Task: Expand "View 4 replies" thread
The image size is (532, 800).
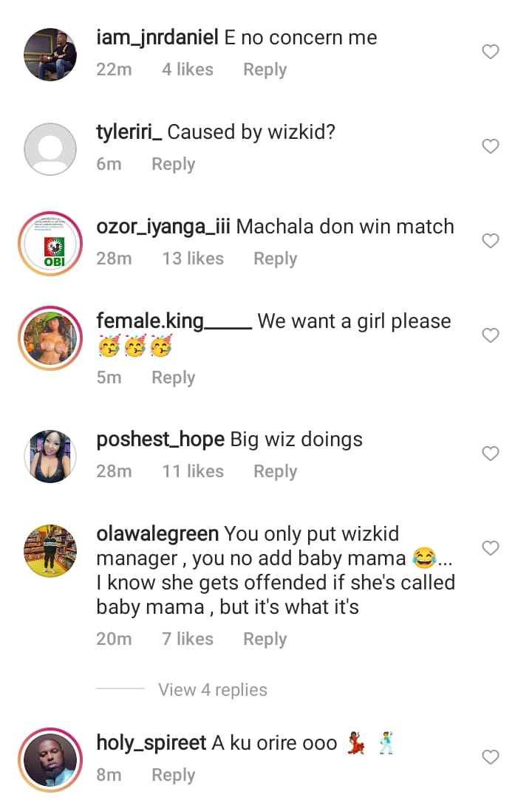Action: [x=213, y=690]
